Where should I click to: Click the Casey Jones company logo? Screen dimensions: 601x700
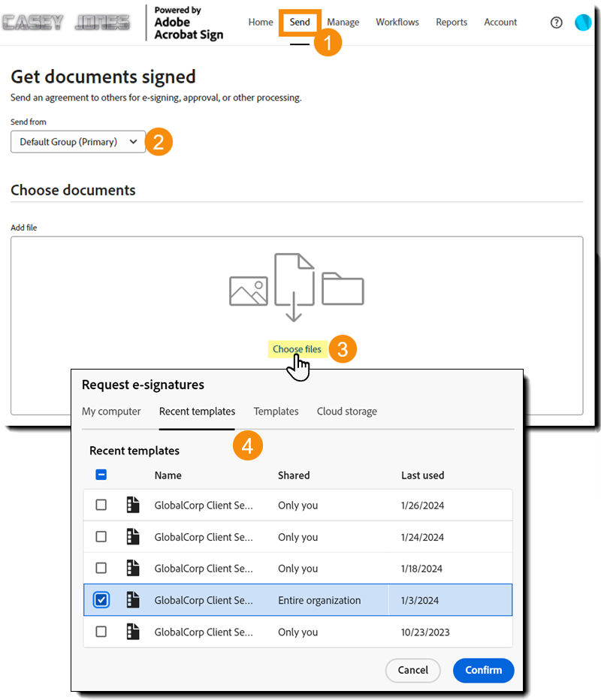coord(66,23)
